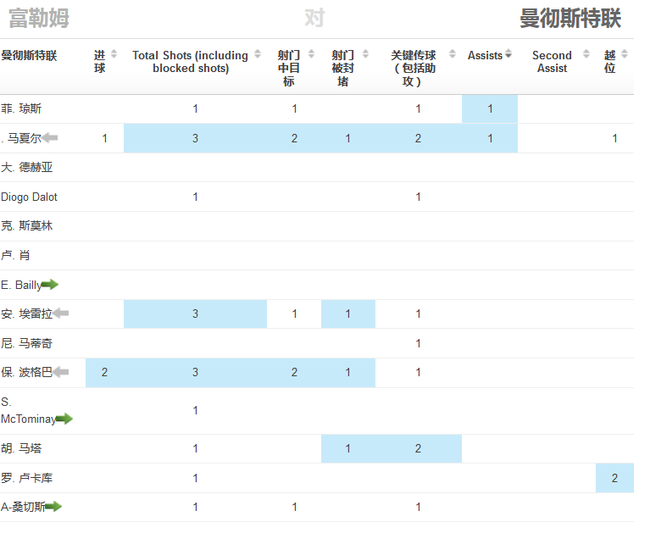This screenshot has width=650, height=533.
Task: Click 马夏尔 offside value 1
Action: coord(615,138)
